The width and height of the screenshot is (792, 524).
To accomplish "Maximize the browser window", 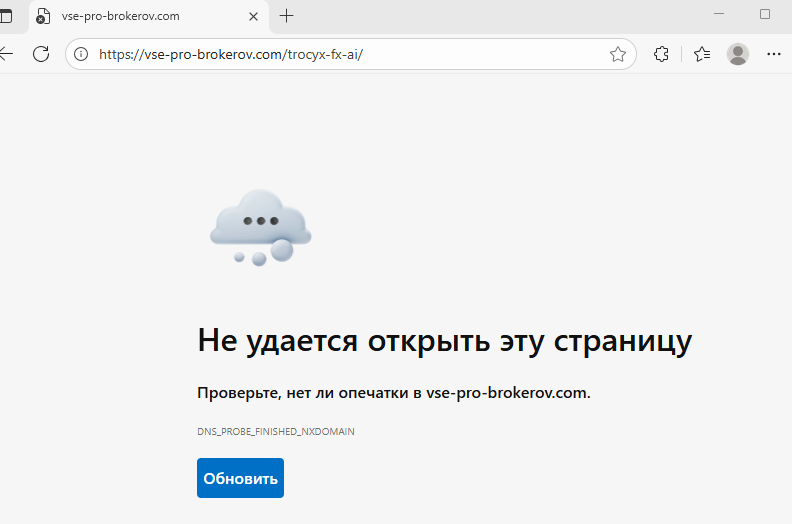I will pos(765,14).
